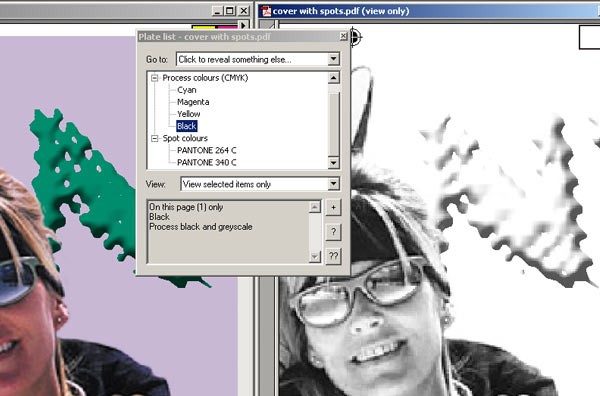Click the registration target mark icon

355,37
